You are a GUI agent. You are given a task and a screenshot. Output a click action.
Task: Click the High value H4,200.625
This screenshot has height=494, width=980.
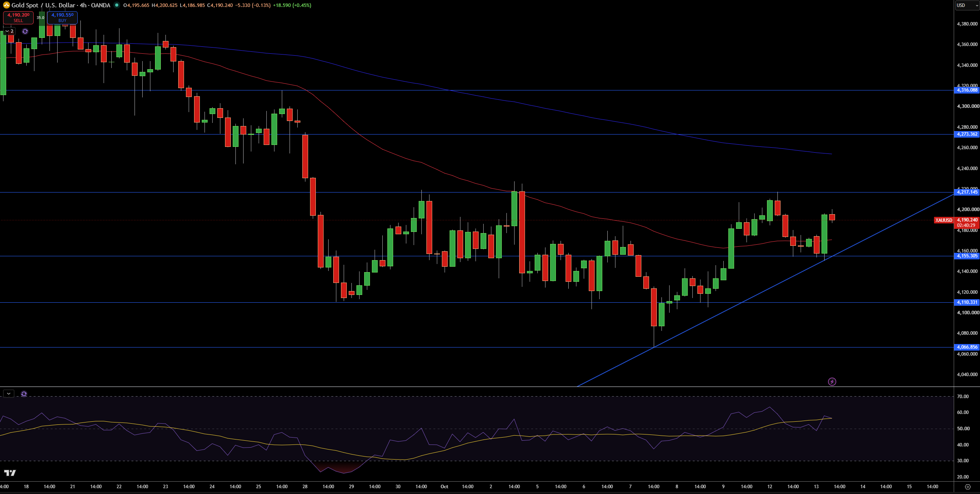(x=165, y=5)
